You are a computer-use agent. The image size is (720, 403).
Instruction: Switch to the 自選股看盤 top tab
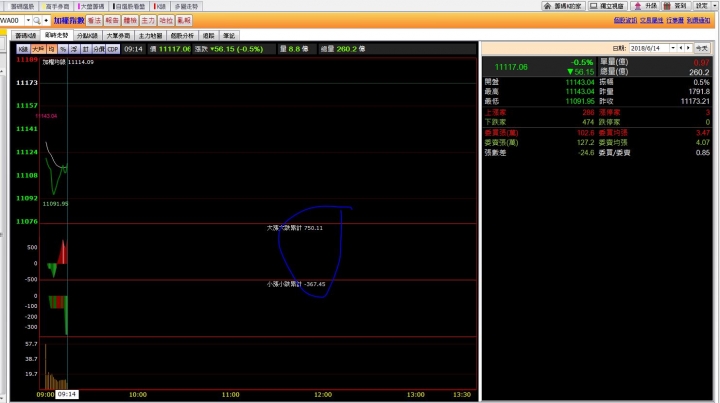click(x=129, y=6)
